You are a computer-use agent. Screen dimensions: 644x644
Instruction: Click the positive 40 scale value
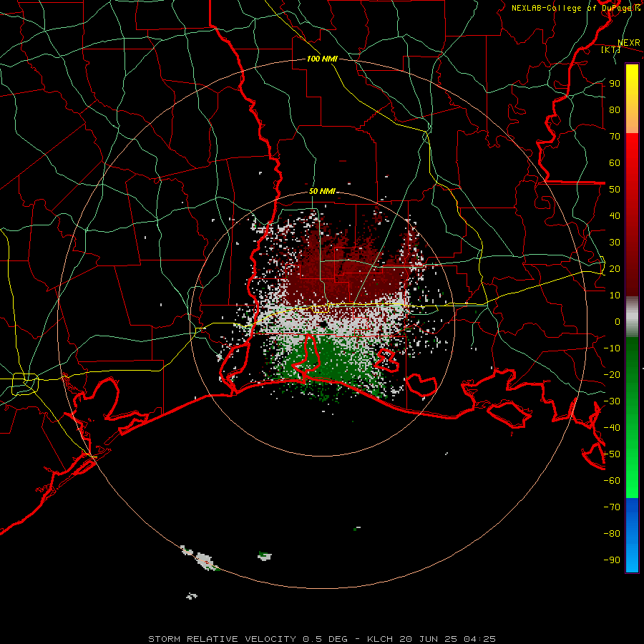[615, 215]
